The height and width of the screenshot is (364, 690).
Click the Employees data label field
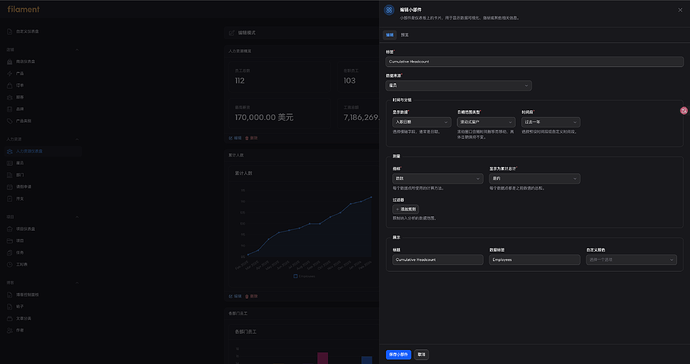(x=534, y=260)
